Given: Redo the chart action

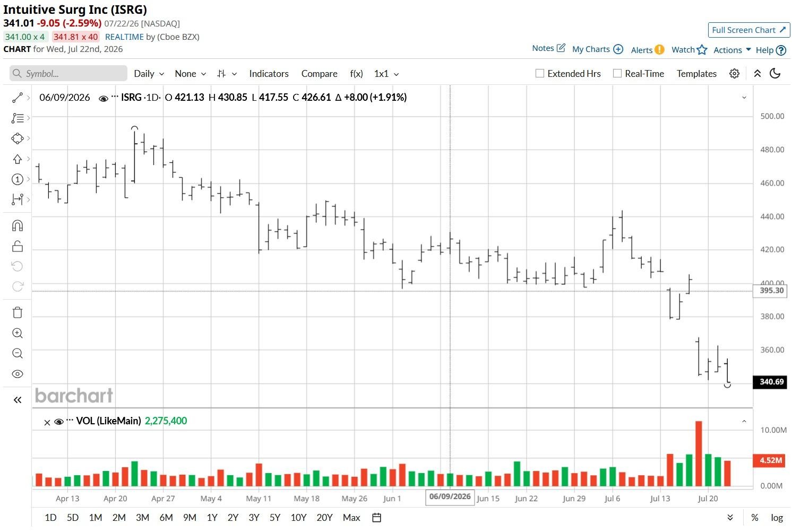Looking at the screenshot, I should pos(18,286).
